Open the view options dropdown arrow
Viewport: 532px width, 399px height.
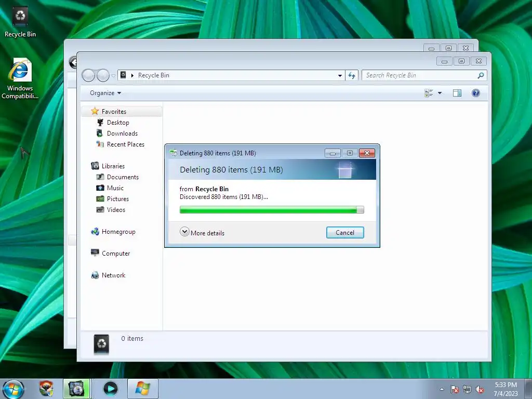[440, 93]
